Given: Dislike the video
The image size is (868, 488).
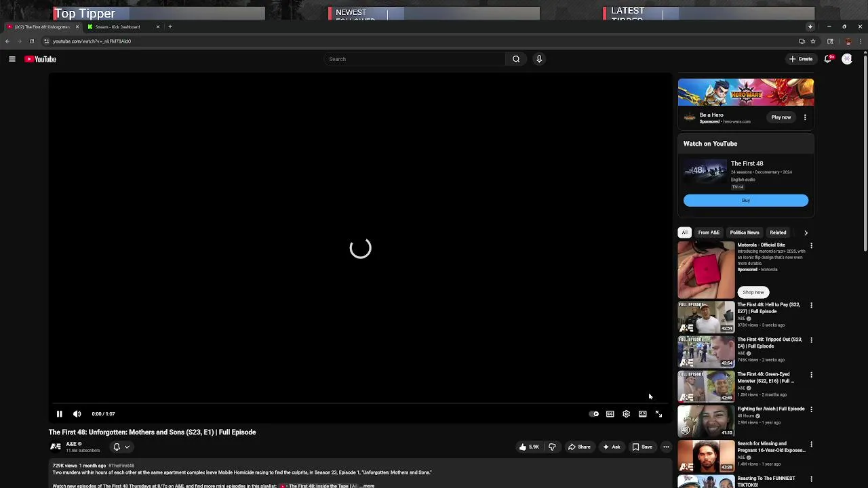Looking at the screenshot, I should coord(552,447).
